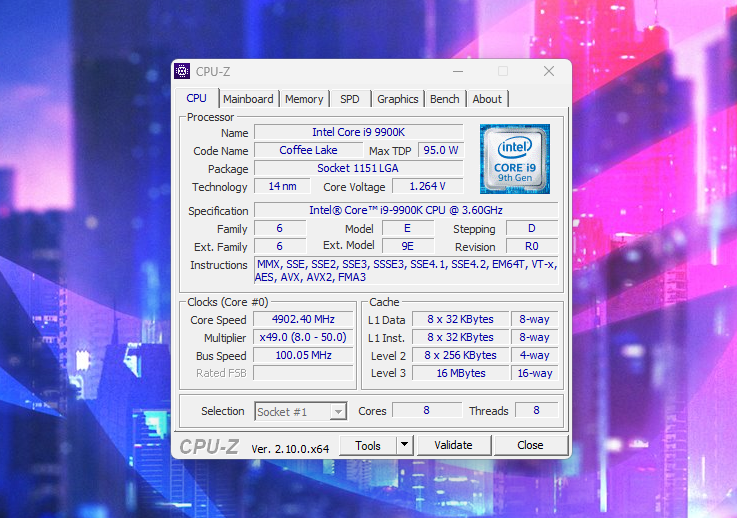Show the About tab

487,99
